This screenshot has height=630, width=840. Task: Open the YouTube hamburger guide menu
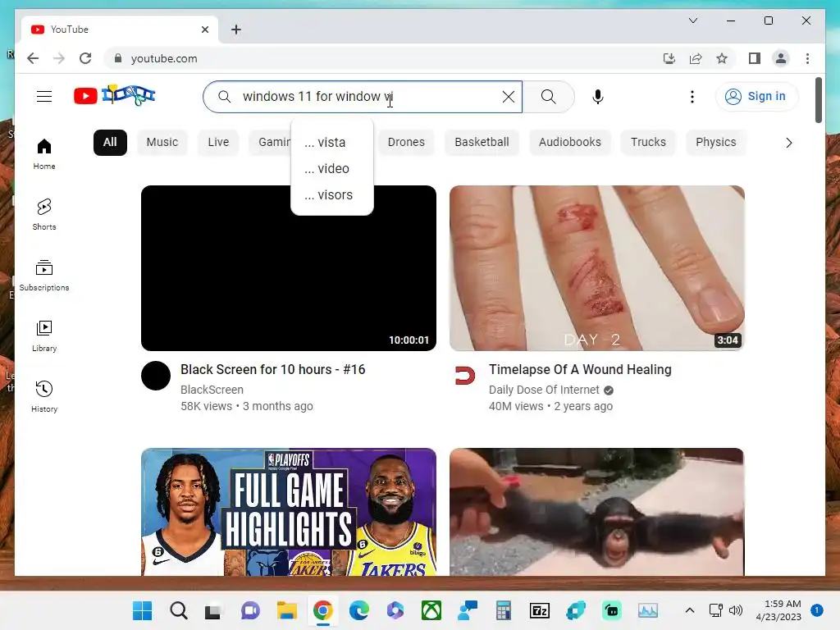pos(44,97)
